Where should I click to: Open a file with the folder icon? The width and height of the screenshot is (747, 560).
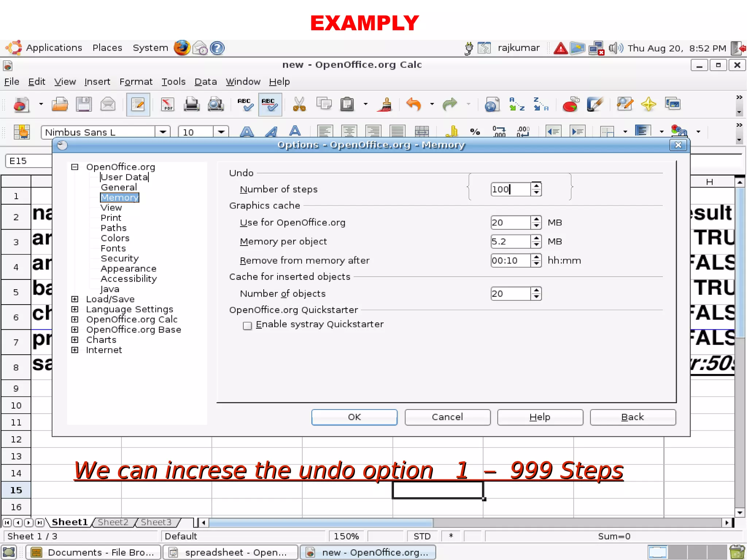pos(60,105)
